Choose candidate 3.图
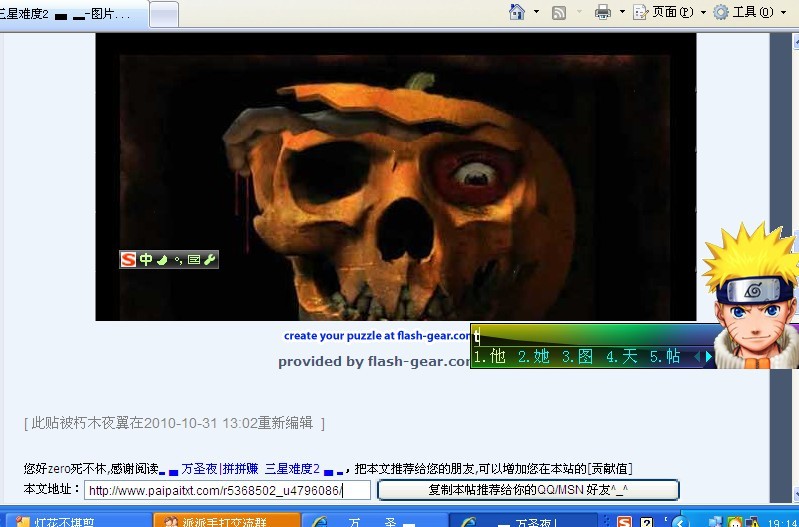Image resolution: width=799 pixels, height=527 pixels. click(577, 356)
